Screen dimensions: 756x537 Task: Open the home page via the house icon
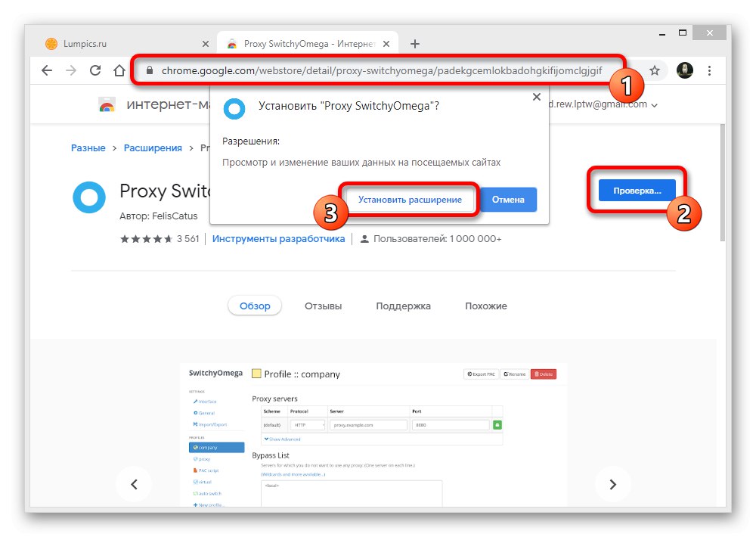pos(119,70)
